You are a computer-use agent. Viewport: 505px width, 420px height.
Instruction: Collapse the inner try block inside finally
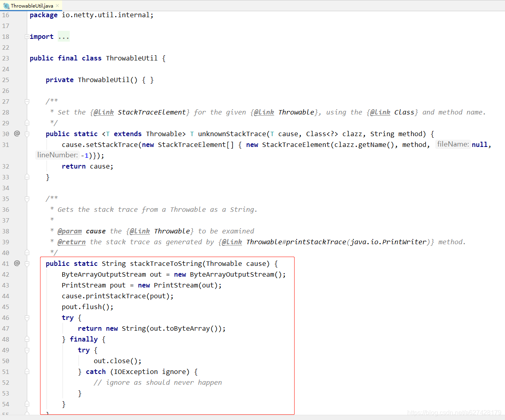tap(26, 350)
